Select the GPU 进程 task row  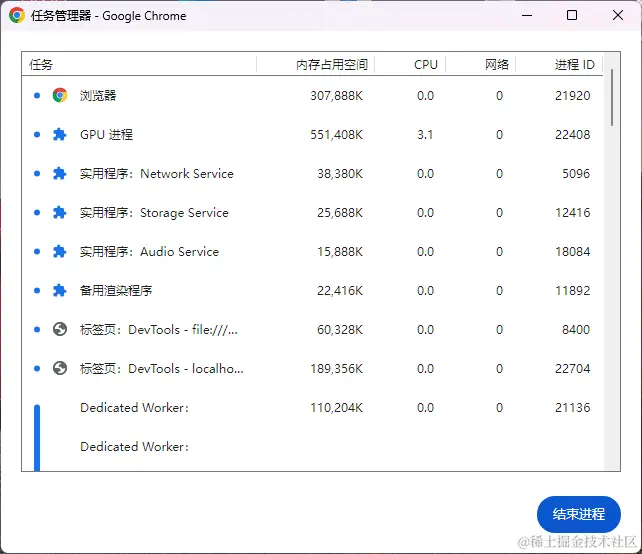point(312,134)
